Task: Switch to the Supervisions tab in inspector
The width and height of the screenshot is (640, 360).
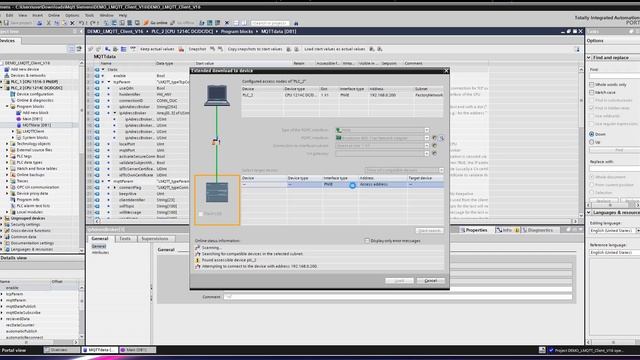Action: click(155, 239)
